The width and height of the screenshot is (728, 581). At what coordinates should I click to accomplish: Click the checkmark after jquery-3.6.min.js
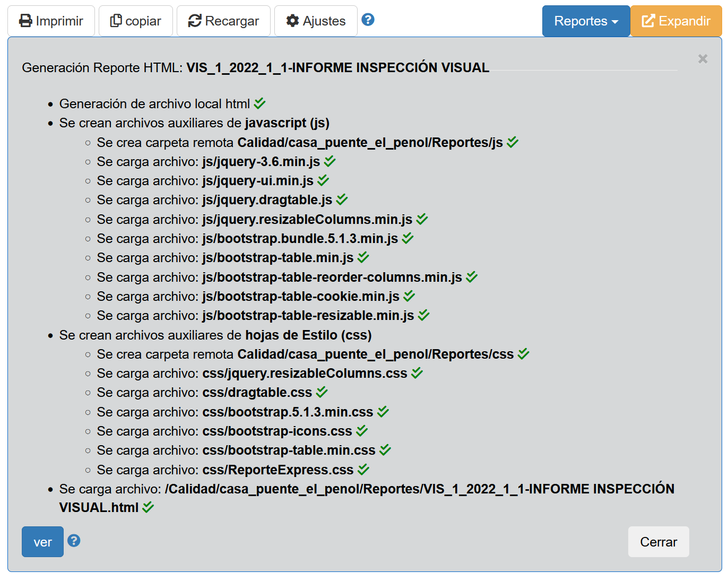pyautogui.click(x=330, y=161)
